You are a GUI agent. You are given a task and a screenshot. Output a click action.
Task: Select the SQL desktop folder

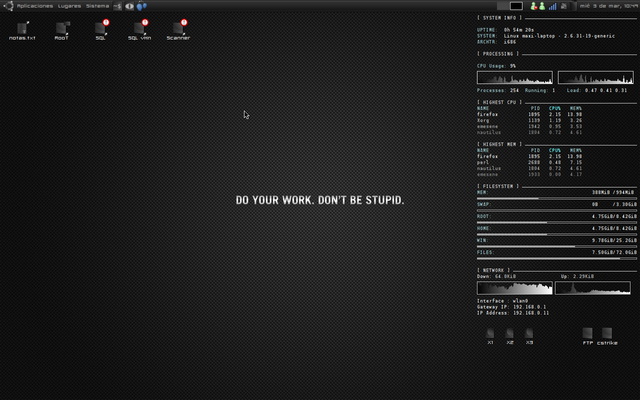click(x=101, y=30)
